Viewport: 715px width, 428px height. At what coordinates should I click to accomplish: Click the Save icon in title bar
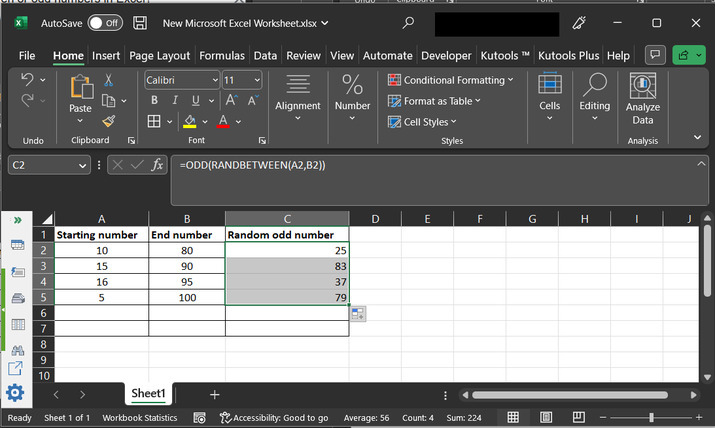point(141,22)
